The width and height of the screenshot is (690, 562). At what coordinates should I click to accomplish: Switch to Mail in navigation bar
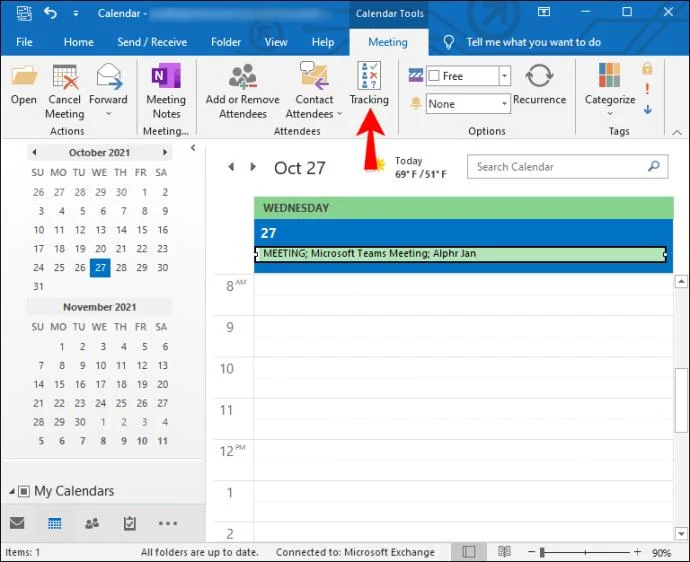[17, 523]
